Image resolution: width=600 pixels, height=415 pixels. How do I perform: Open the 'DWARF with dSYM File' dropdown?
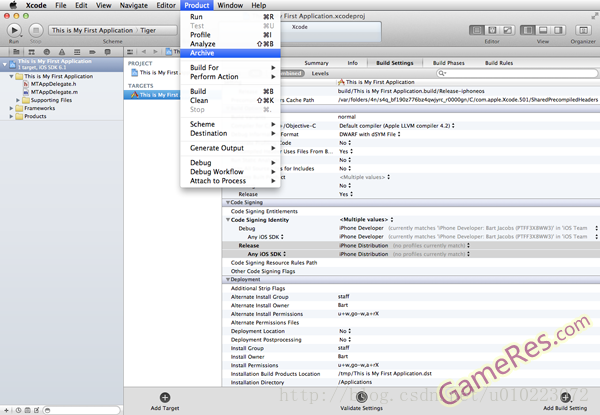coord(370,134)
